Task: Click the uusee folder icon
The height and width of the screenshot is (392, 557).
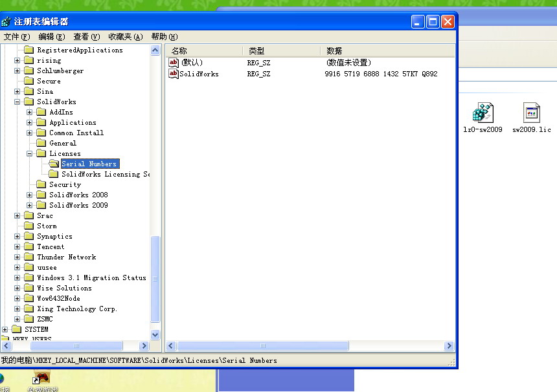Action: point(28,267)
